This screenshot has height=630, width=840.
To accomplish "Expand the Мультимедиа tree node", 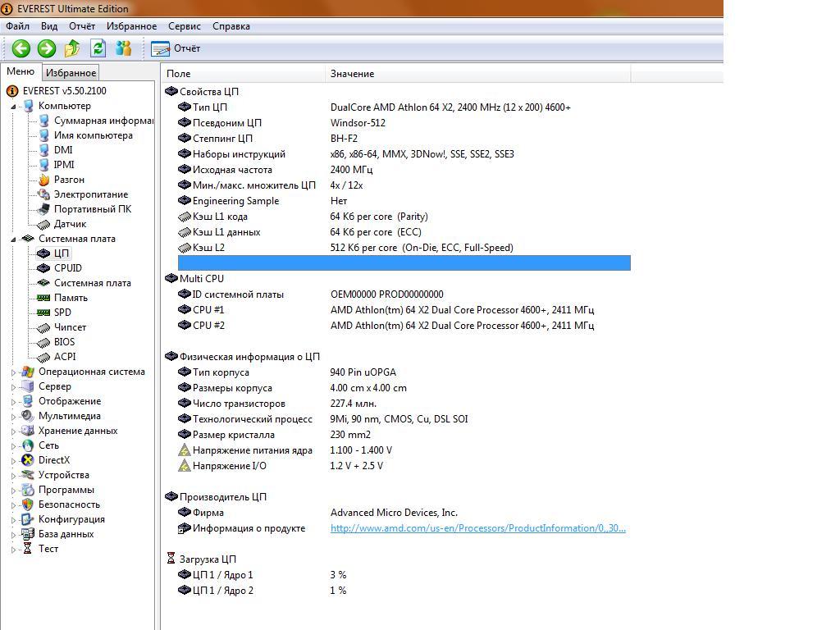I will (x=13, y=416).
